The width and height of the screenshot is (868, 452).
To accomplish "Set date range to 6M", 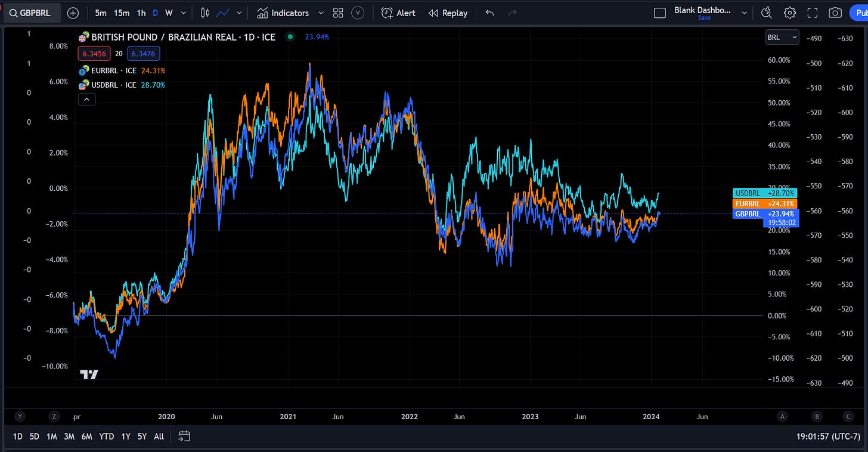I will pos(87,436).
